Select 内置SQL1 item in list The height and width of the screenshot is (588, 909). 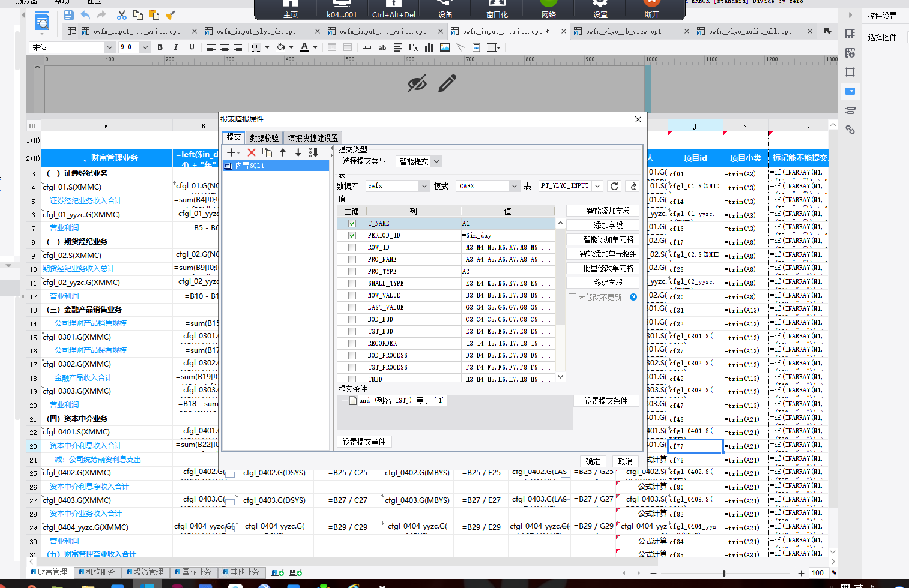276,166
